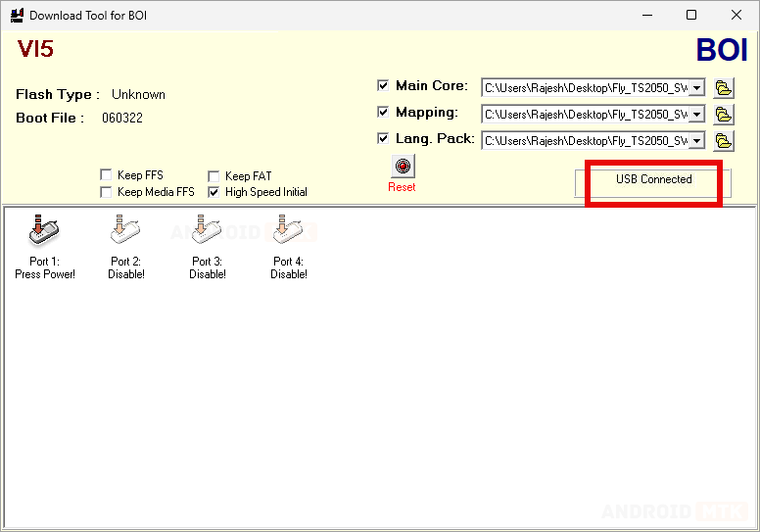Select the disabled Port 3 icon
This screenshot has width=760, height=532.
tap(207, 231)
